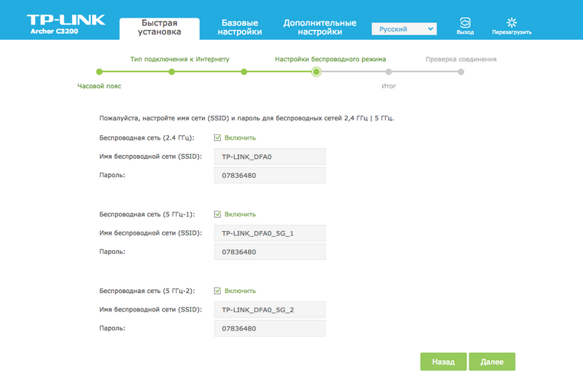Open the Дополнительные настройки tab
Viewport: 583px width, 392px height.
click(x=320, y=27)
